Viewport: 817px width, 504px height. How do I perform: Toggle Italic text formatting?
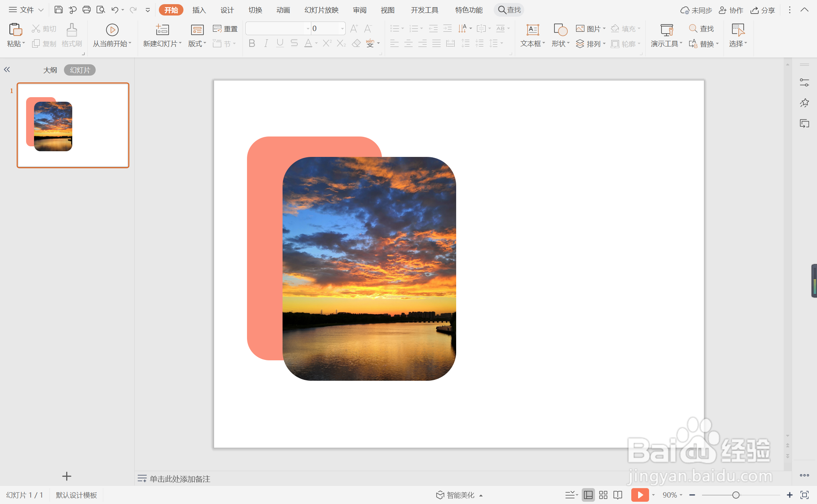point(266,43)
